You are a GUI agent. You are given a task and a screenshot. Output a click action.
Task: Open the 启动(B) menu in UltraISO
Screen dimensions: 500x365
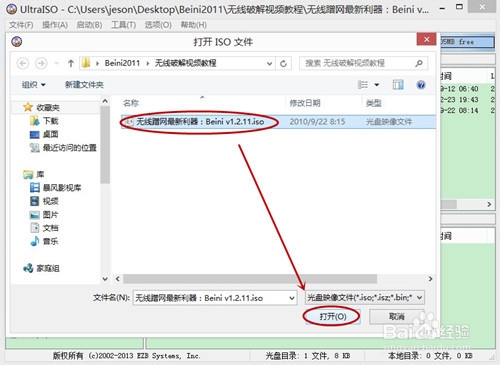pos(89,25)
